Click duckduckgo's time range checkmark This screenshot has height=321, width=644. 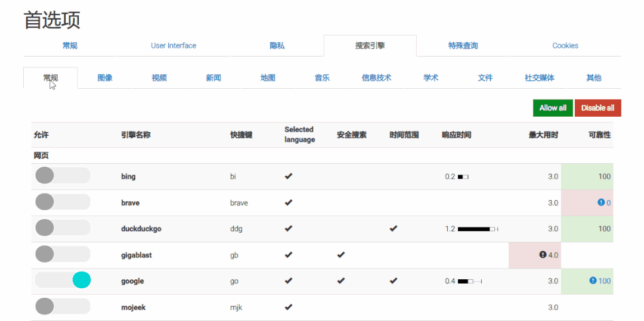pos(394,228)
